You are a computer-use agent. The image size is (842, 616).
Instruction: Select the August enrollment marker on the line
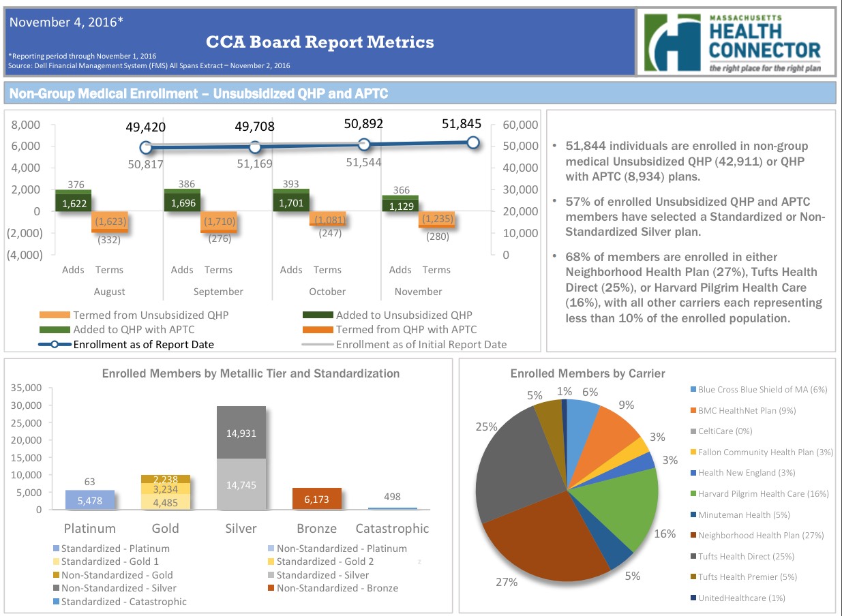tap(146, 148)
